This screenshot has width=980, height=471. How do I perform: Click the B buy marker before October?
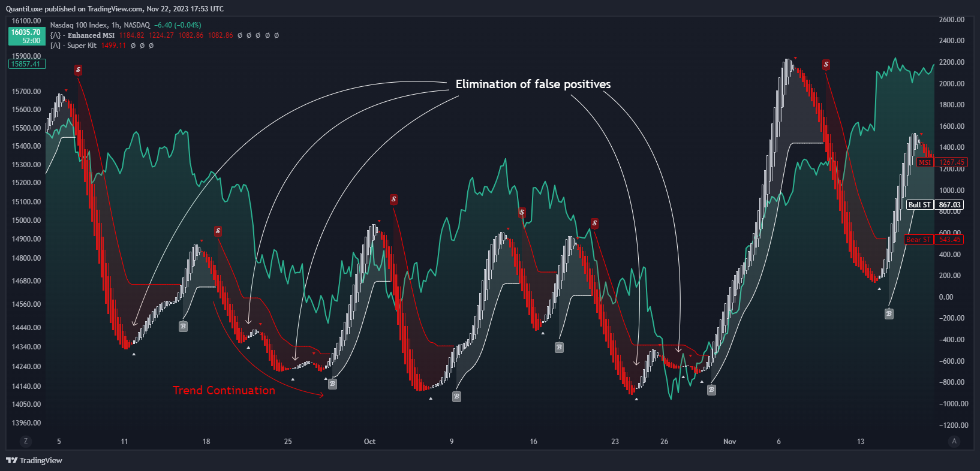tap(332, 384)
